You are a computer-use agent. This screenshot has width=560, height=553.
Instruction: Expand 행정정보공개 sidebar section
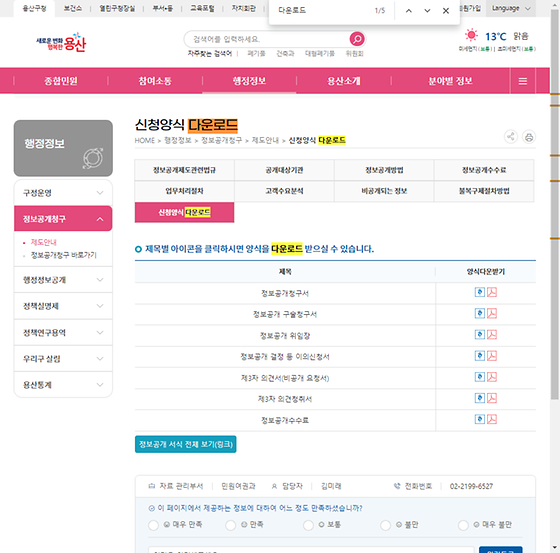pos(63,280)
